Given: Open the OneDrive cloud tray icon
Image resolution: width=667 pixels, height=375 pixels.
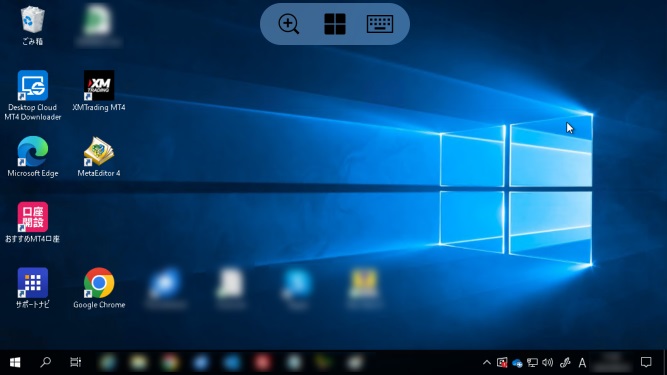Looking at the screenshot, I should pyautogui.click(x=517, y=363).
